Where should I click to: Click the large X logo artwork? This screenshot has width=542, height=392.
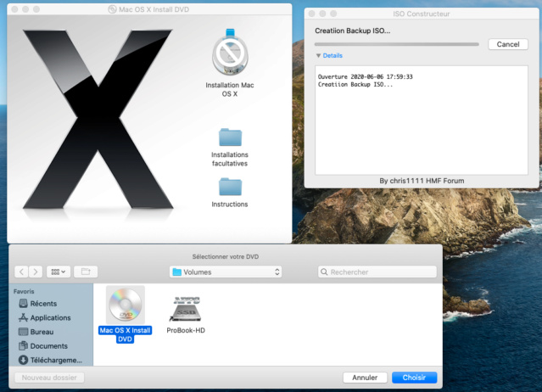point(98,120)
